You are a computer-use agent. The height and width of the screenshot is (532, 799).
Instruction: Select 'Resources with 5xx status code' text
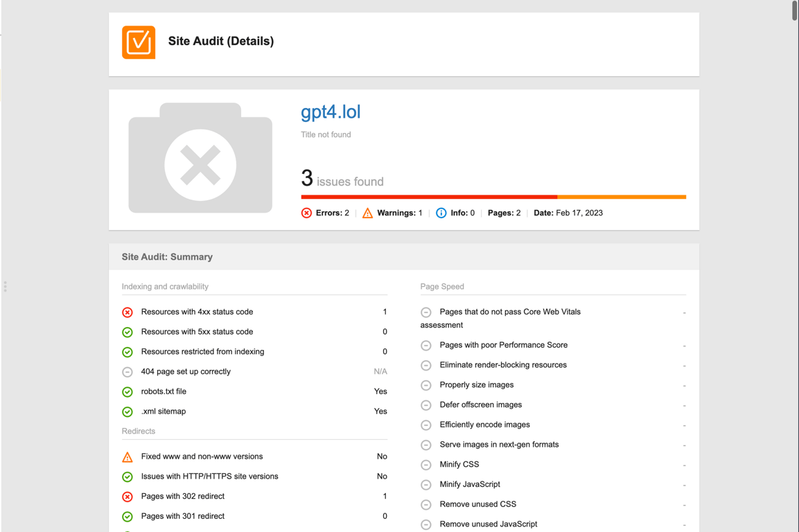(x=197, y=332)
